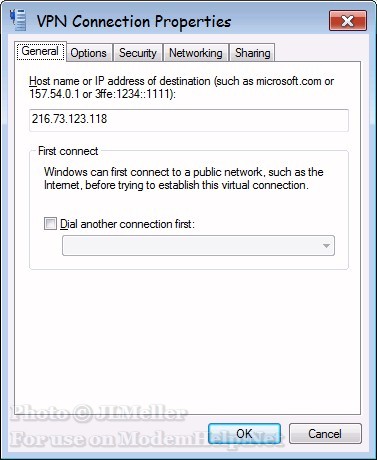The height and width of the screenshot is (460, 377).
Task: Enable the Dial another connection first checkbox
Action: (x=50, y=223)
